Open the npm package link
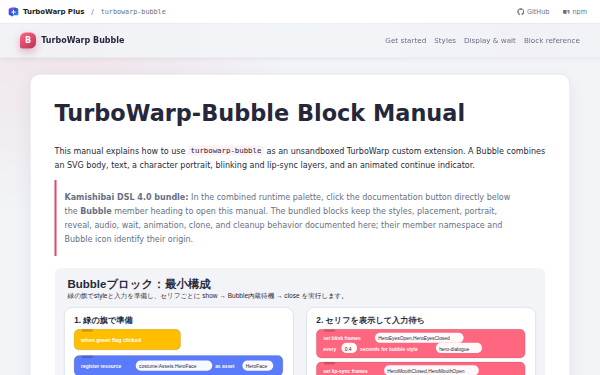600x375 pixels. coord(575,12)
